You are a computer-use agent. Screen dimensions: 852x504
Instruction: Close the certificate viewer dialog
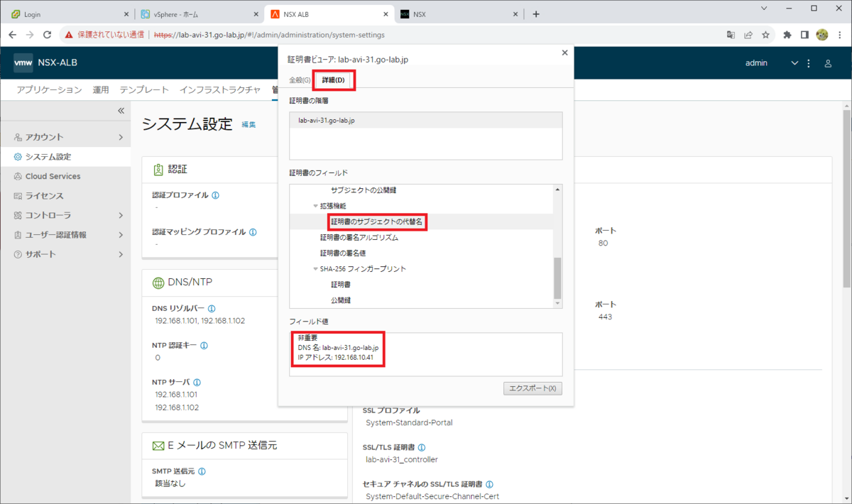[564, 53]
